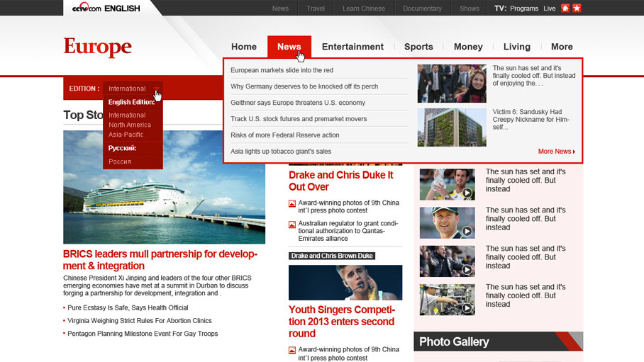Open BRICS leaders mull partnership headline
Viewport: 644px width, 362px height.
[160, 260]
